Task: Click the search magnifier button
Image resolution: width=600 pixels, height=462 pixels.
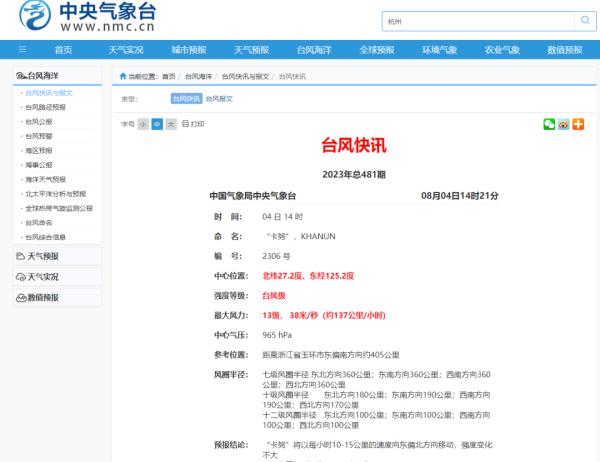Action: (x=585, y=21)
